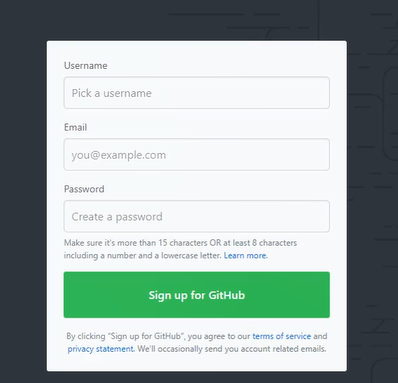Screen dimensions: 398x383
Task: Focus the Username input field
Action: click(x=197, y=93)
